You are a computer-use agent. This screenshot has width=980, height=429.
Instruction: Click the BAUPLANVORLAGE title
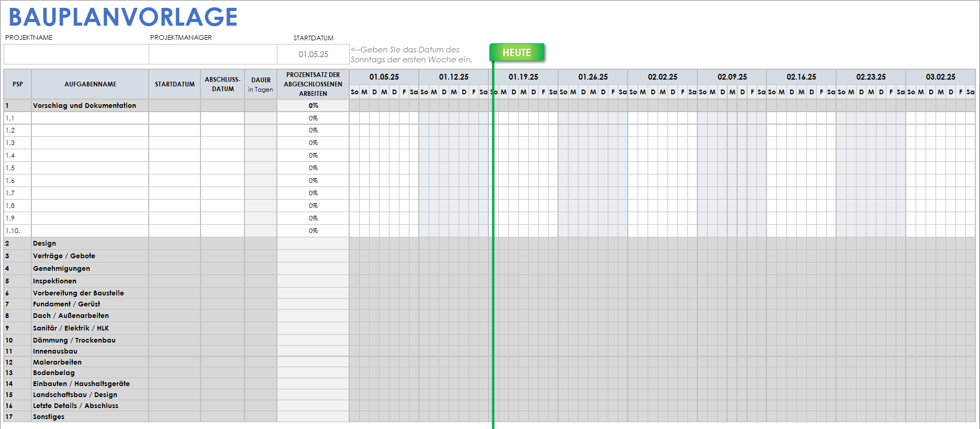(x=123, y=17)
